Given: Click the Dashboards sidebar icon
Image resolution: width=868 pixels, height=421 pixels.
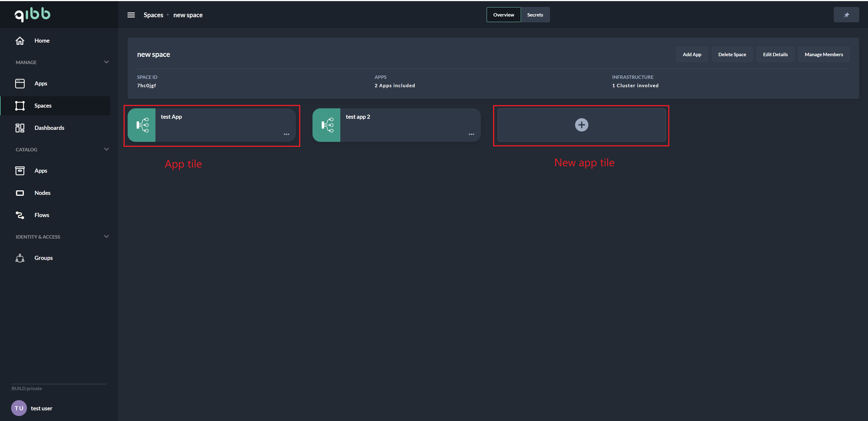Looking at the screenshot, I should coord(20,128).
